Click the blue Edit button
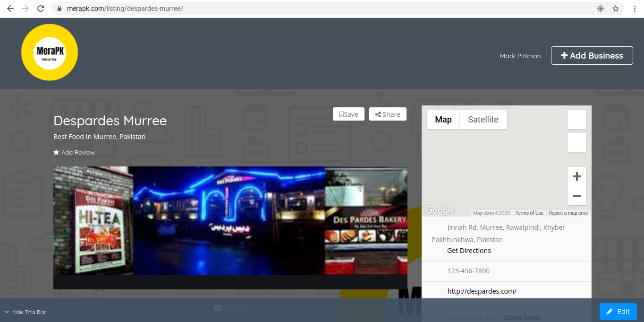644x322 pixels. click(x=618, y=312)
